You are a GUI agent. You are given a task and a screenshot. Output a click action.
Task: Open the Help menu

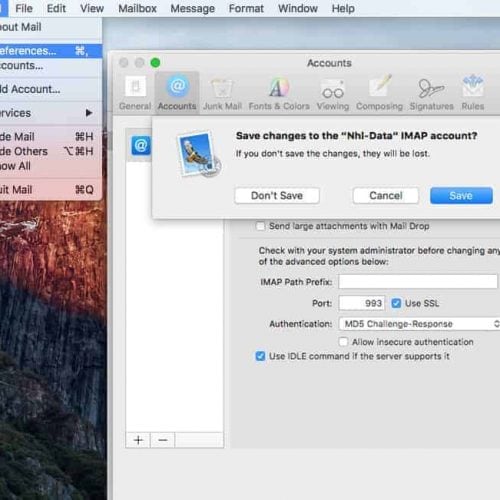click(343, 8)
